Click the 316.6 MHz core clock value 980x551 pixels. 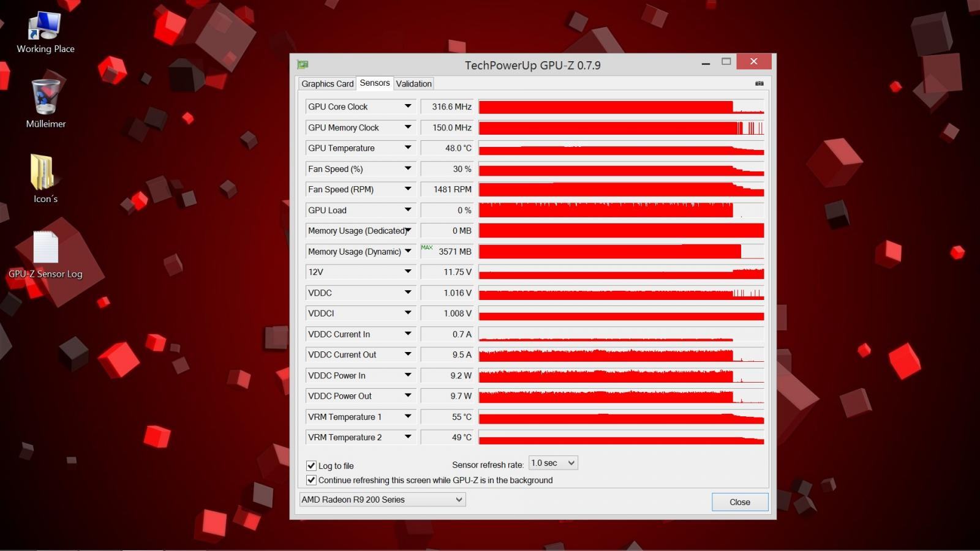(448, 107)
